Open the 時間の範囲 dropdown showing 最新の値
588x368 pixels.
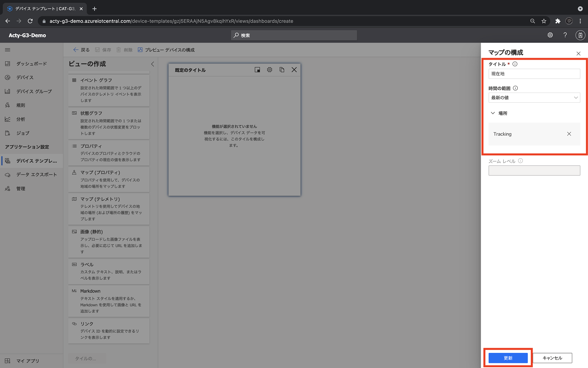(534, 97)
